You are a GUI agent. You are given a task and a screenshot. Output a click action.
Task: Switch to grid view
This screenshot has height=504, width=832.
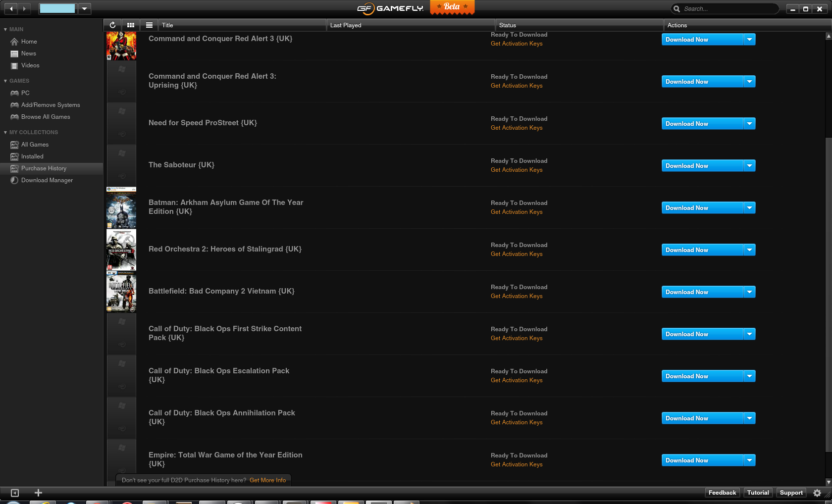[131, 25]
